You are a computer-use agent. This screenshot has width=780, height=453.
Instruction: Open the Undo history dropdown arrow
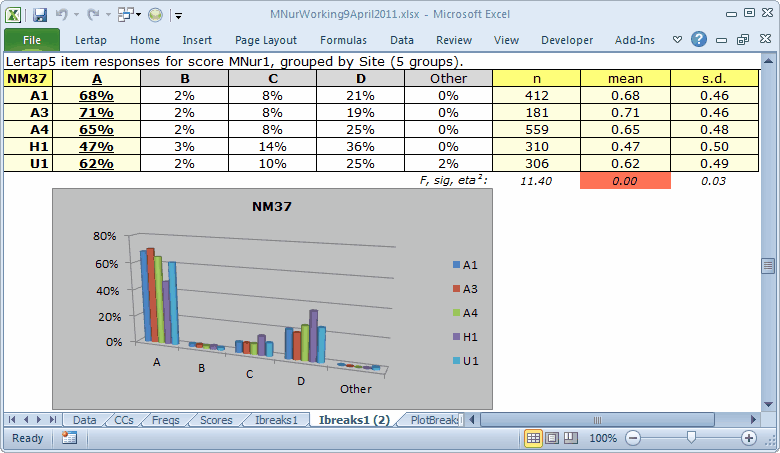(x=76, y=16)
